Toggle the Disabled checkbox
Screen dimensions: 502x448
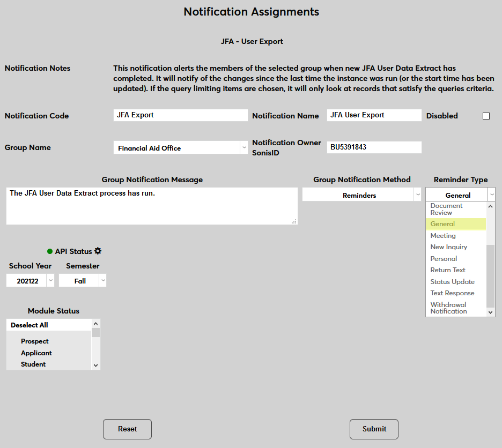486,116
